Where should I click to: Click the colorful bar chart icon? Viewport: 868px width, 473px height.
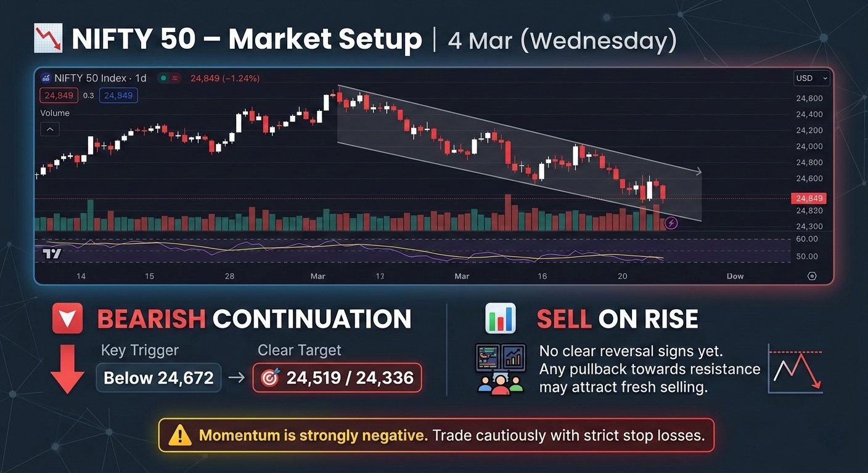(501, 318)
